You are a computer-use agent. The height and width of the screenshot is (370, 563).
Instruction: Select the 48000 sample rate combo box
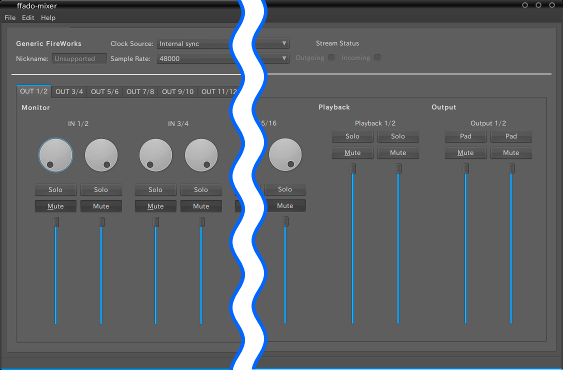(223, 59)
